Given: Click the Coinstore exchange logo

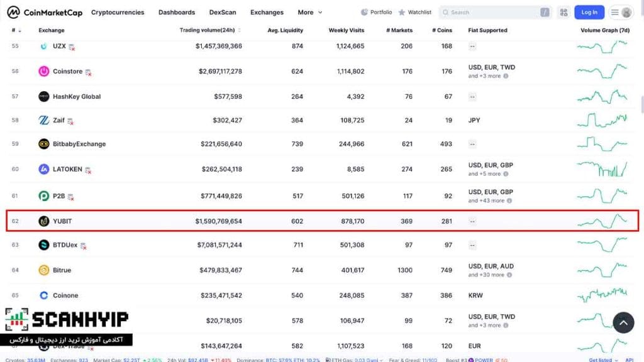Looking at the screenshot, I should [x=44, y=72].
